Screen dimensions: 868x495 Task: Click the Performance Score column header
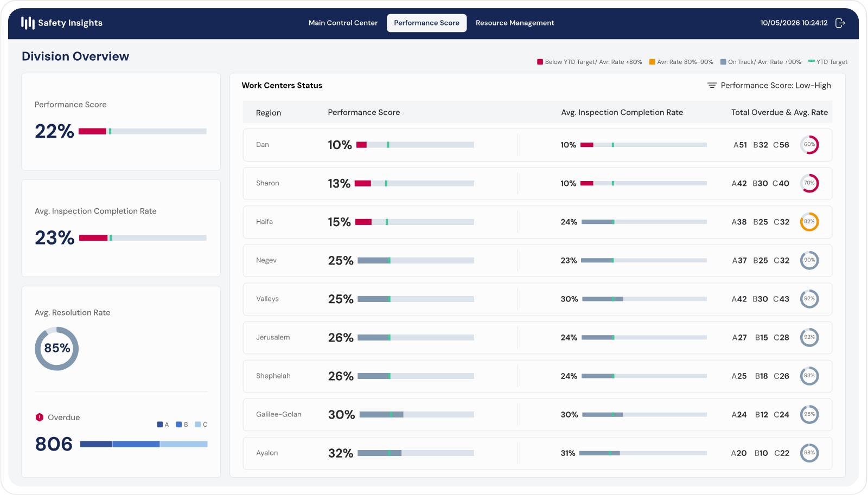(x=364, y=112)
